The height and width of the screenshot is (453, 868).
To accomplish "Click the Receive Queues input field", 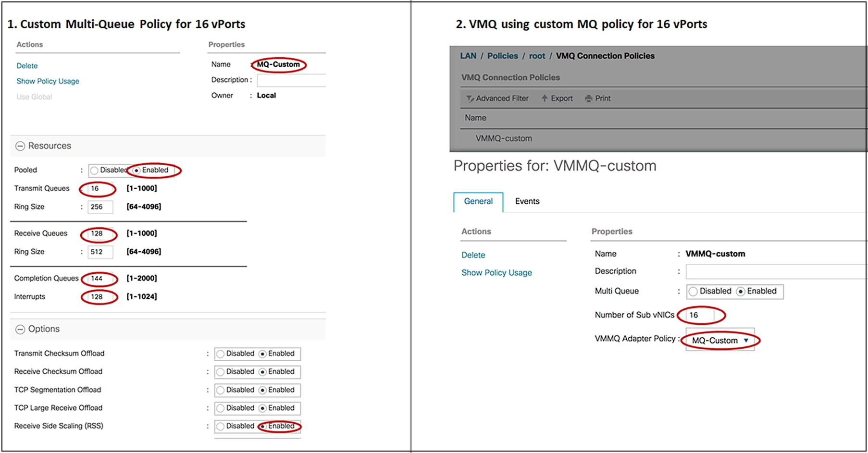I will click(x=100, y=234).
